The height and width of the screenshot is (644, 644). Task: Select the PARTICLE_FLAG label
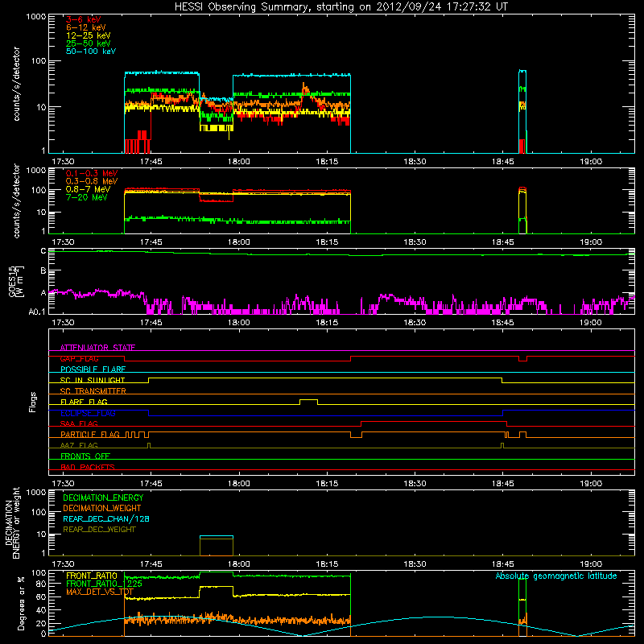(90, 435)
